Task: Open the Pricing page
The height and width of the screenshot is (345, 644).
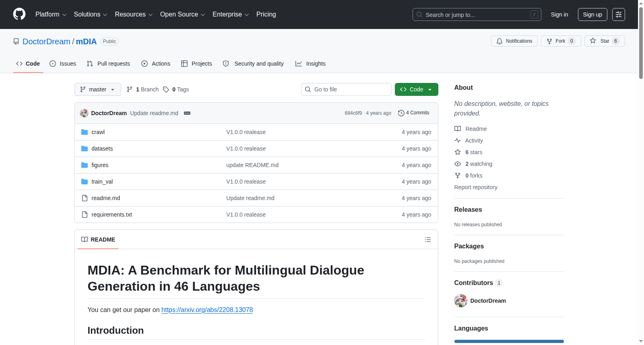Action: (x=266, y=14)
